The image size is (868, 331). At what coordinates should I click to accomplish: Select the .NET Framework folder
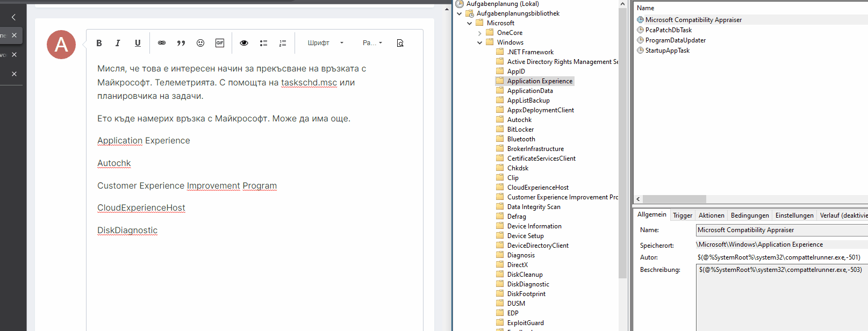[x=530, y=52]
